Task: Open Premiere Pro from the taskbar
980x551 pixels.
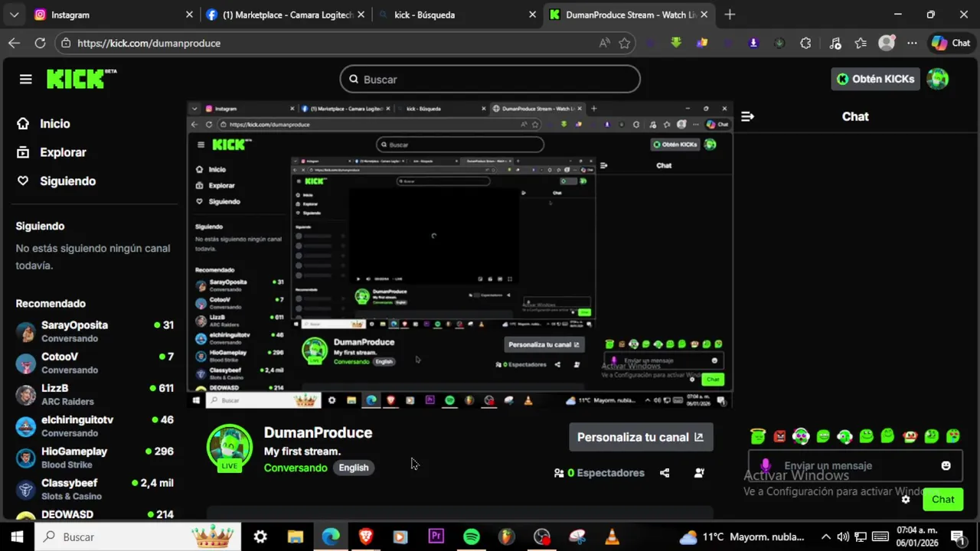Action: pos(436,536)
